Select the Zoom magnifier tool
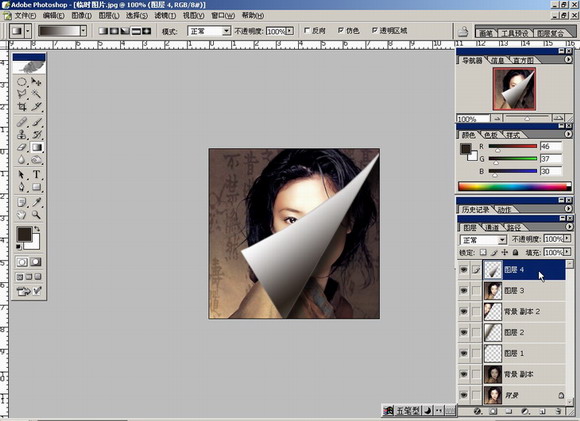 (x=36, y=215)
